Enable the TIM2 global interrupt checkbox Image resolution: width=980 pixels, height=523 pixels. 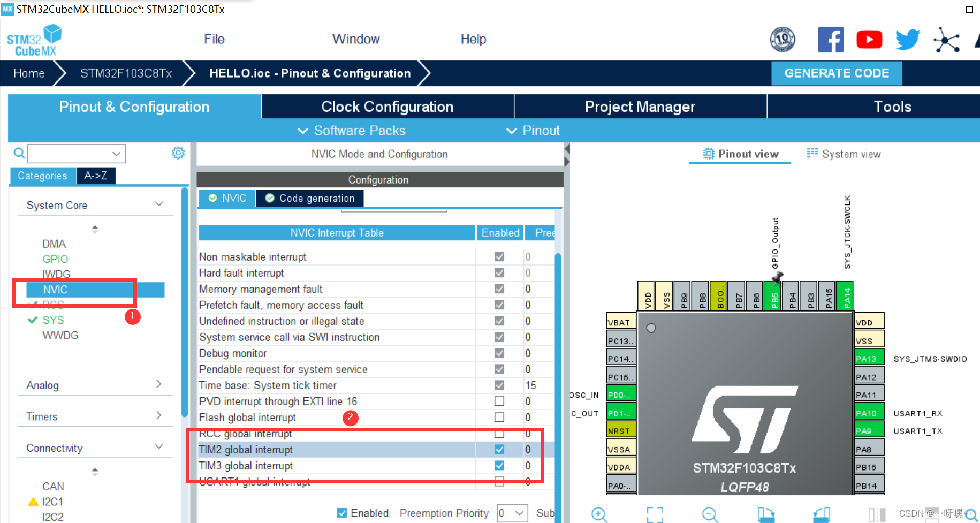[499, 450]
